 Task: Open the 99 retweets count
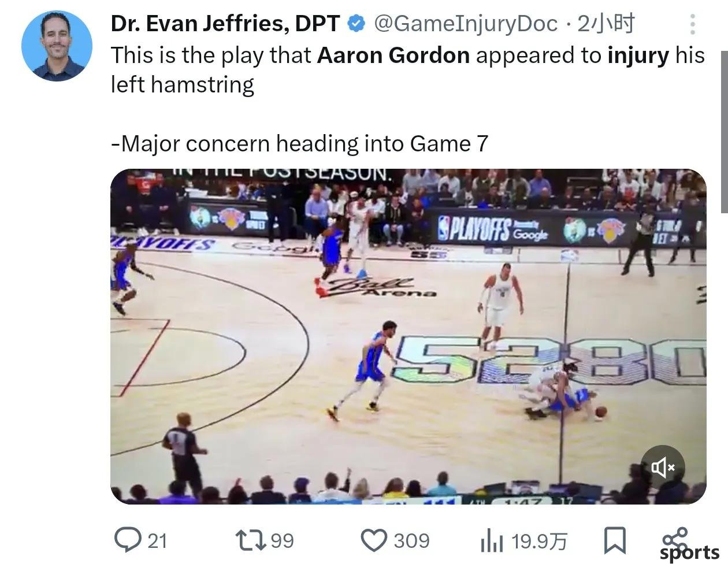point(282,541)
